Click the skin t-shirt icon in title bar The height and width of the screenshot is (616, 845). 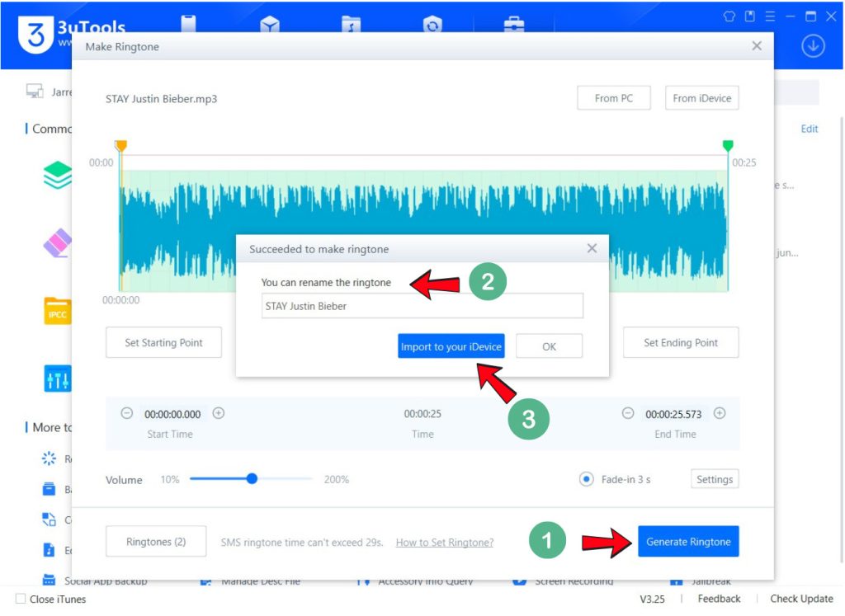click(729, 16)
